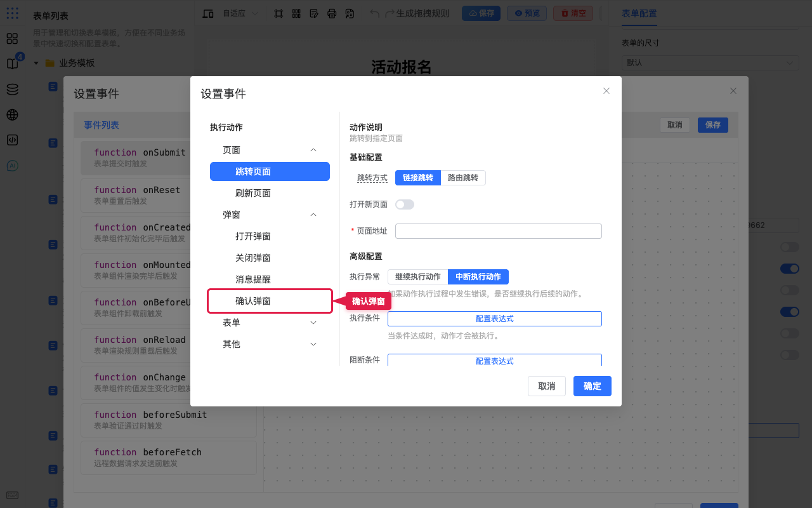812x508 pixels.
Task: Switch to the 事件列表 tab
Action: [101, 125]
